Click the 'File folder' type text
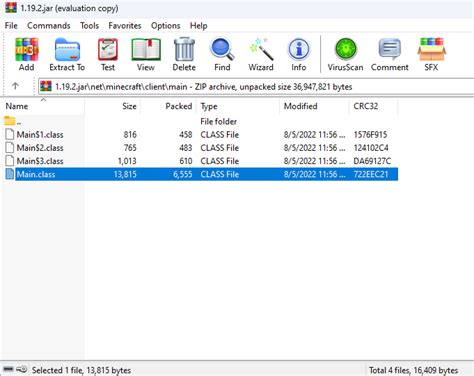This screenshot has width=474, height=376. (x=219, y=121)
